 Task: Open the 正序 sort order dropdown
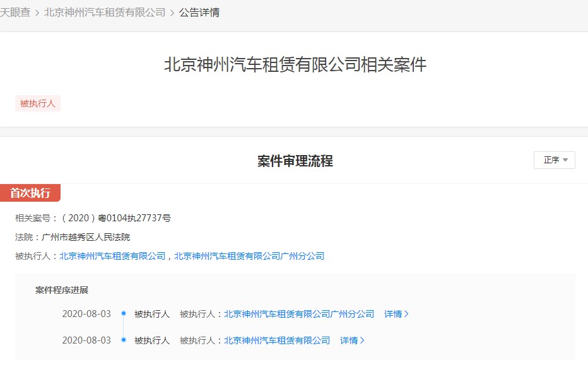555,160
